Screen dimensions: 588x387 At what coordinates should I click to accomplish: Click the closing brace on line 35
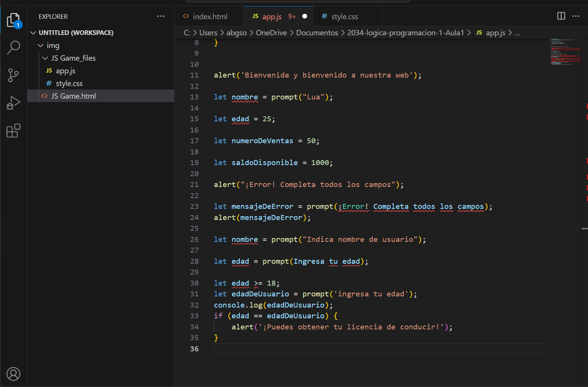tap(216, 338)
